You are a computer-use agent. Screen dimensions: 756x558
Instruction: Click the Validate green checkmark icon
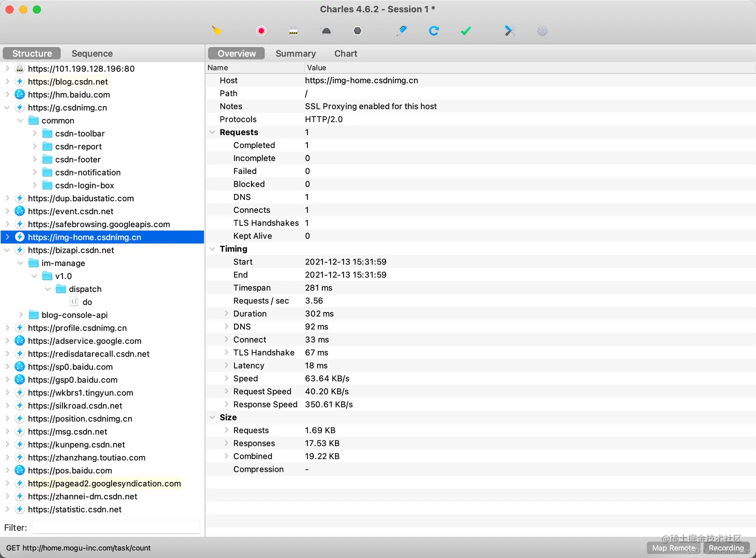coord(466,31)
